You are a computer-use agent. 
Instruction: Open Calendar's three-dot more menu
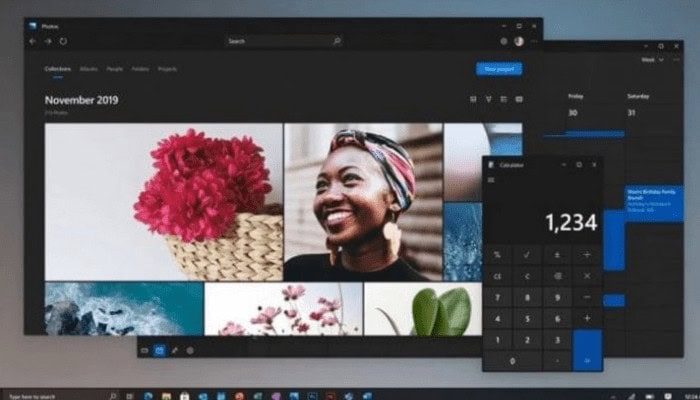676,60
